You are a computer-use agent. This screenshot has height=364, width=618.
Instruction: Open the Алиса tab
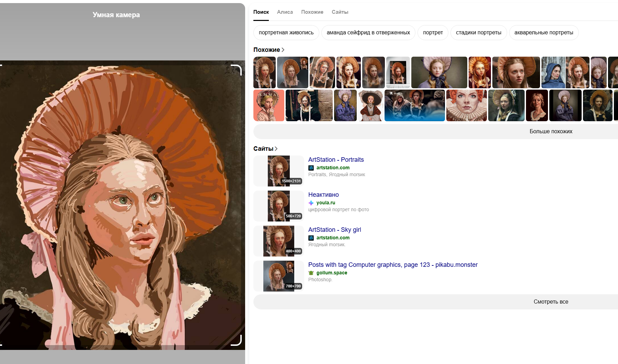tap(285, 12)
